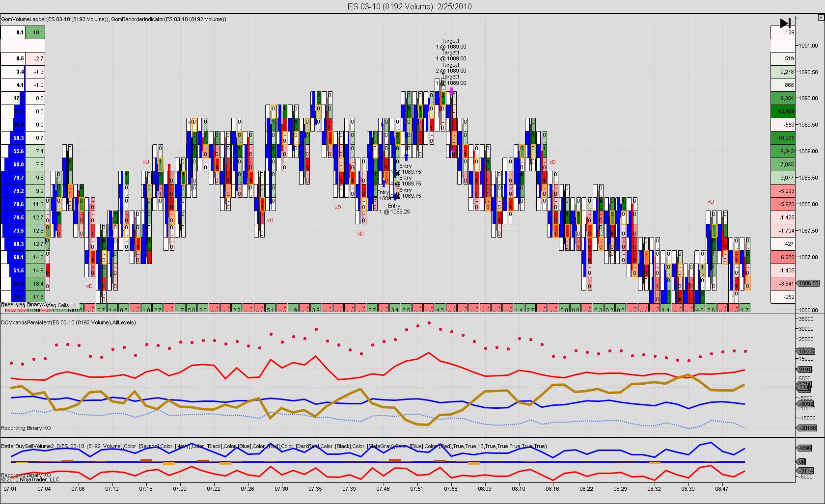
Task: Select the DOMbandsPersistent indicator label
Action: pos(68,322)
